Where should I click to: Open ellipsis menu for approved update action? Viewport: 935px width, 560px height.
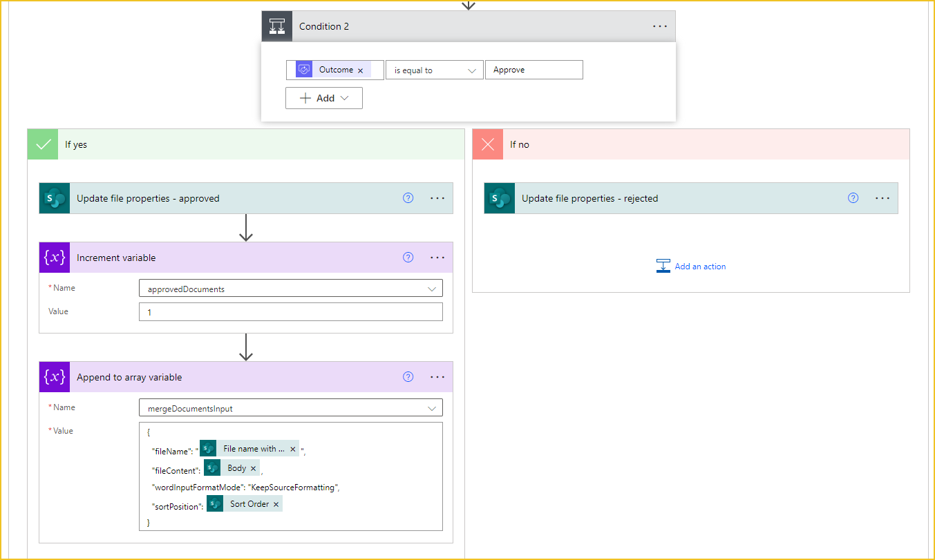(437, 198)
